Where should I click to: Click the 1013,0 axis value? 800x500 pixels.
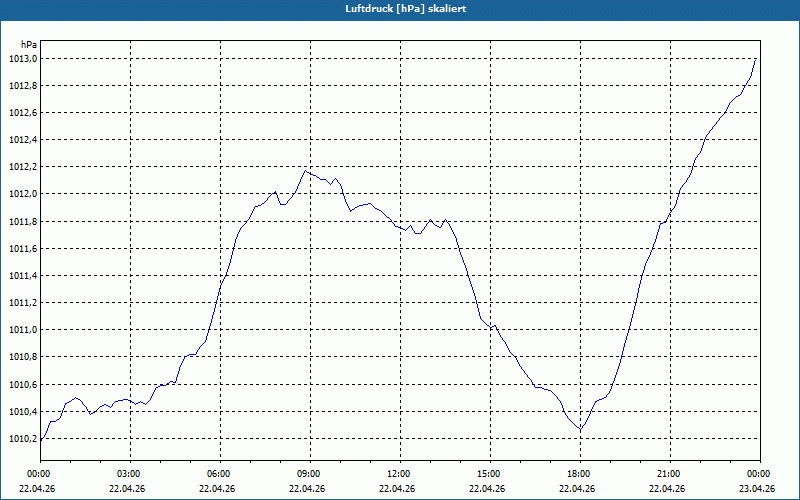23,59
